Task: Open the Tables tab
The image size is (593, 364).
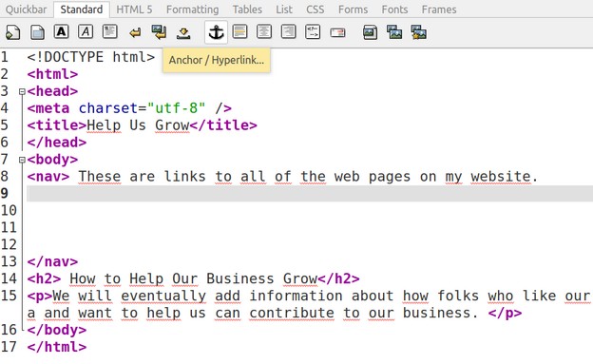Action: tap(247, 10)
